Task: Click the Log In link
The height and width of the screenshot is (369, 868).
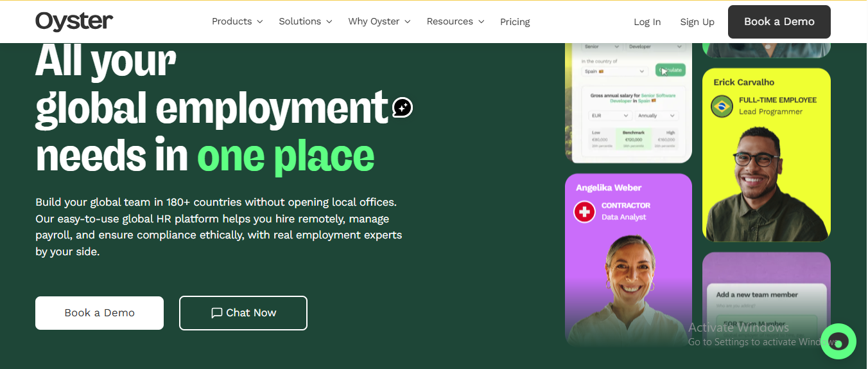Action: [647, 22]
